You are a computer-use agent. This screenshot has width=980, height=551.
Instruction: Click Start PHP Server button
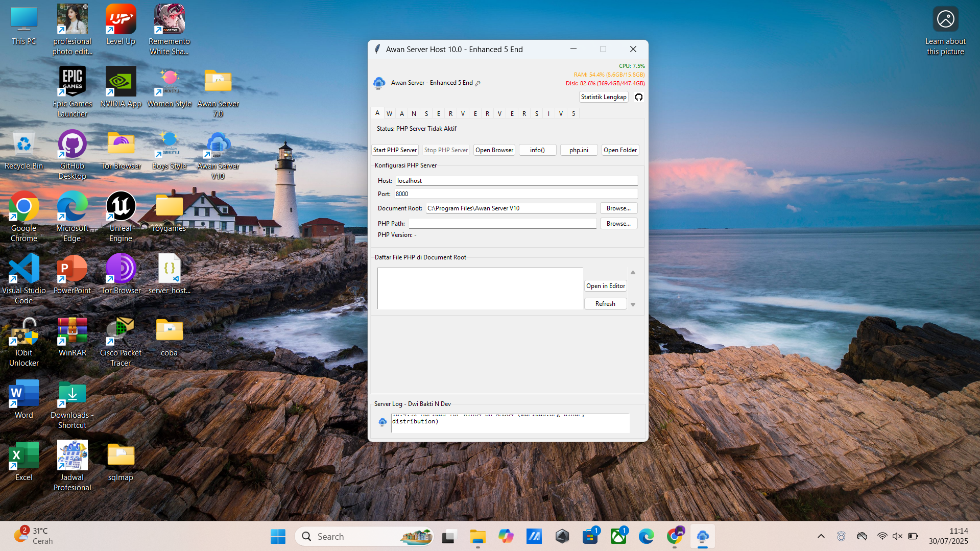[395, 150]
